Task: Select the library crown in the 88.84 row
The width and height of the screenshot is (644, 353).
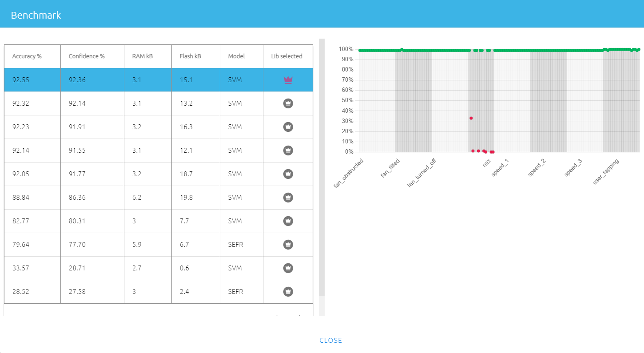Action: click(x=288, y=198)
